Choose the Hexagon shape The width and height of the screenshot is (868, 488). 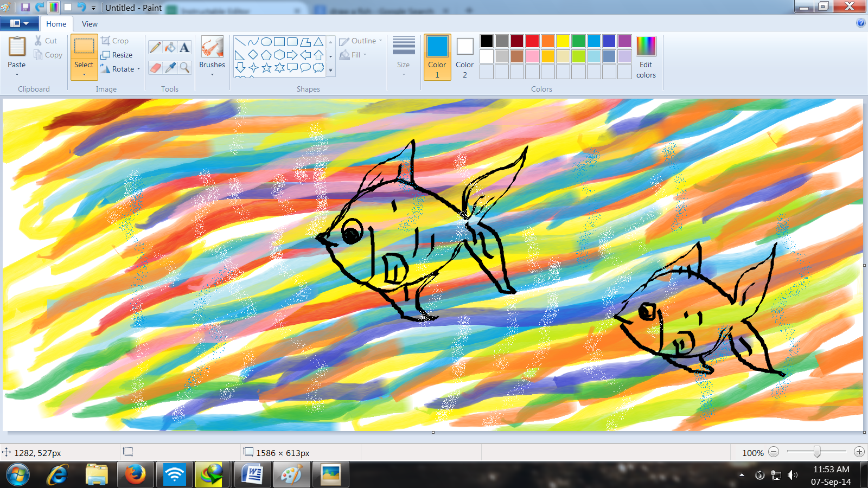(x=279, y=55)
